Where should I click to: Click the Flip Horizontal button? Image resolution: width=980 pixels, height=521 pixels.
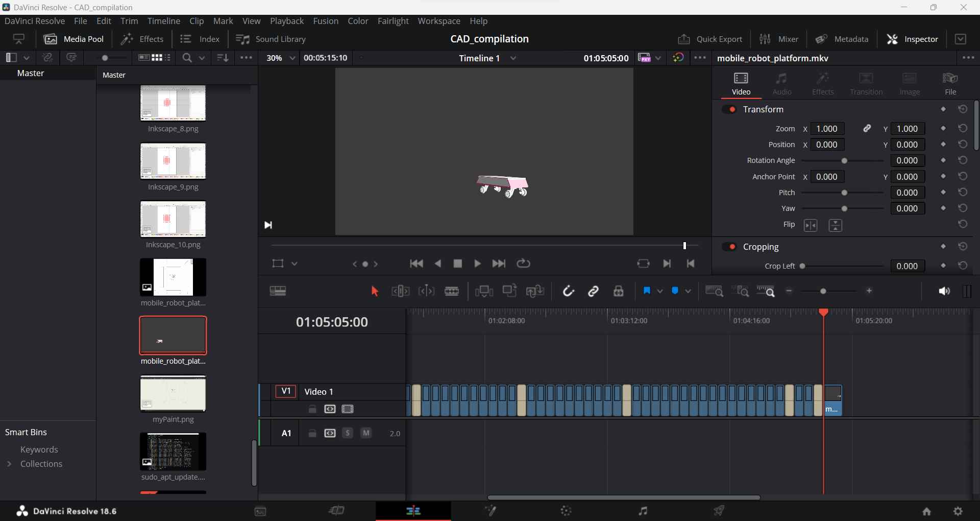click(x=811, y=225)
